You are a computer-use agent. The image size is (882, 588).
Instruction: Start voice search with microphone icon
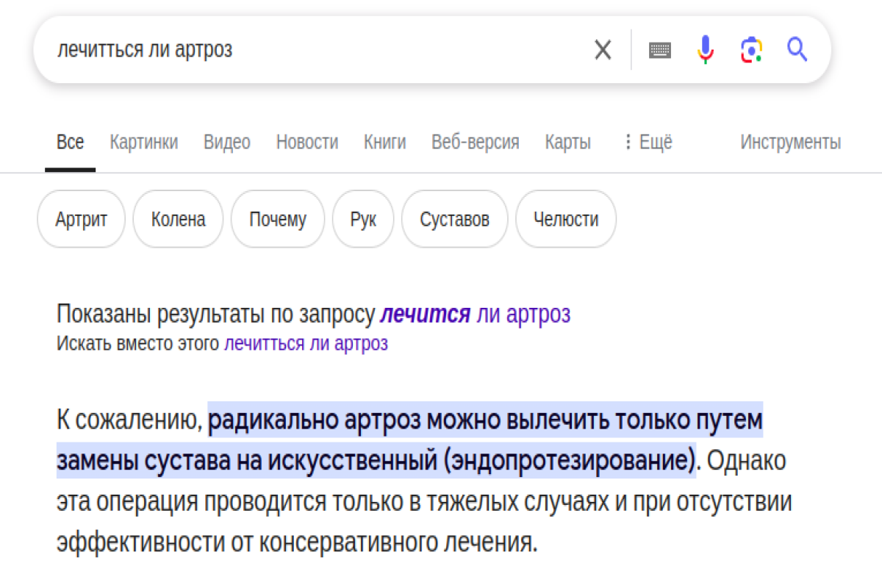(705, 50)
